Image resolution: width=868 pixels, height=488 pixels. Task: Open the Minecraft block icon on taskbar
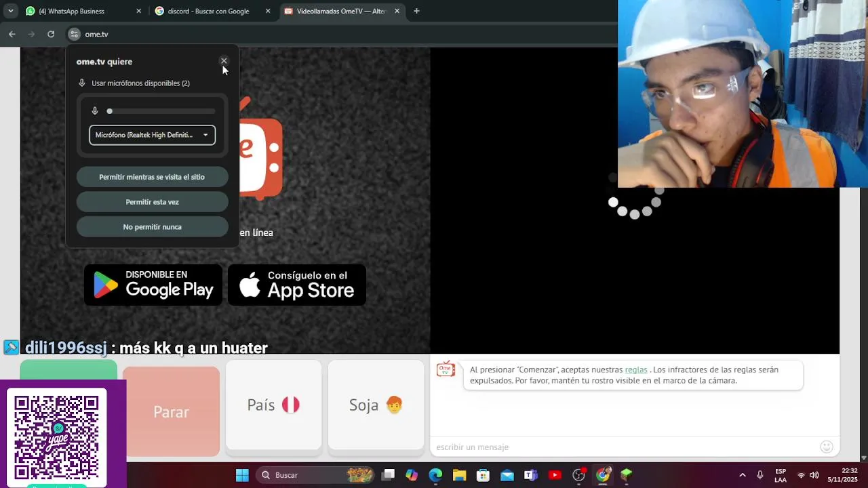click(x=627, y=475)
